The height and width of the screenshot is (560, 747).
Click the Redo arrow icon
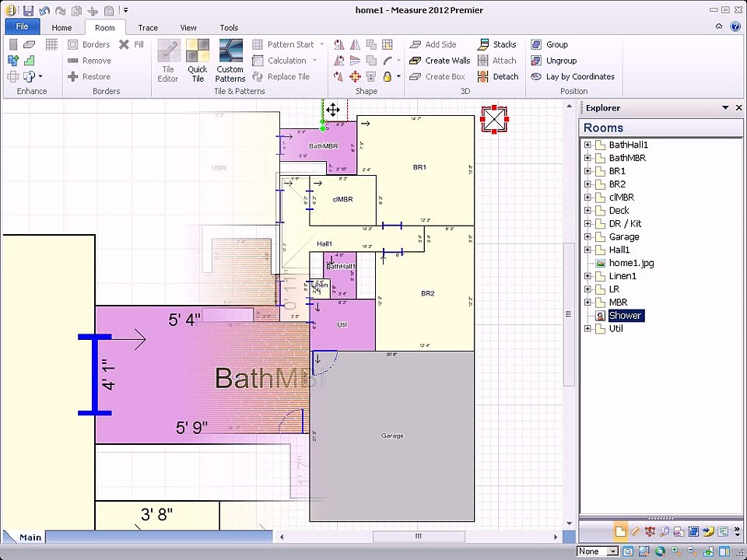coord(61,10)
